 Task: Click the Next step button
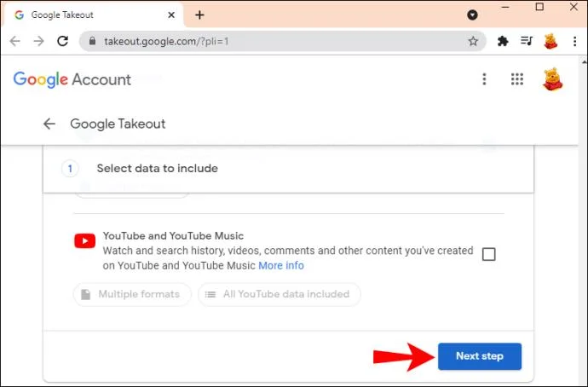tap(480, 356)
